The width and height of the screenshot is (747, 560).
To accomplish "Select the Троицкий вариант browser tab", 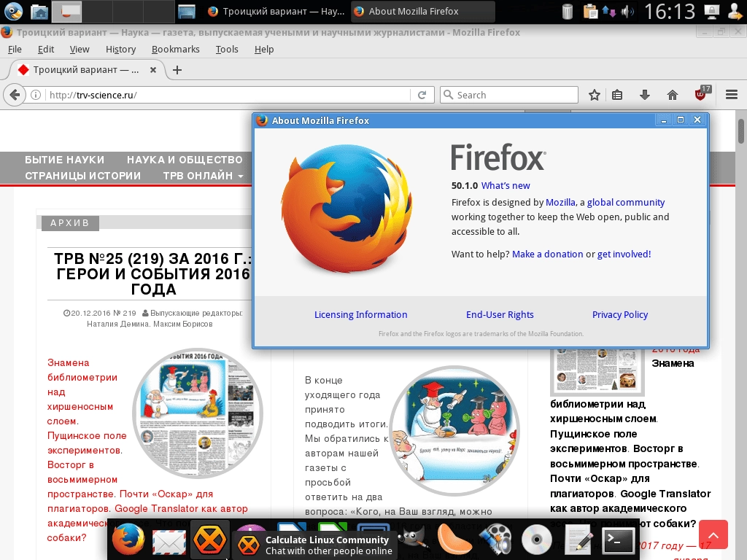I will [x=86, y=70].
